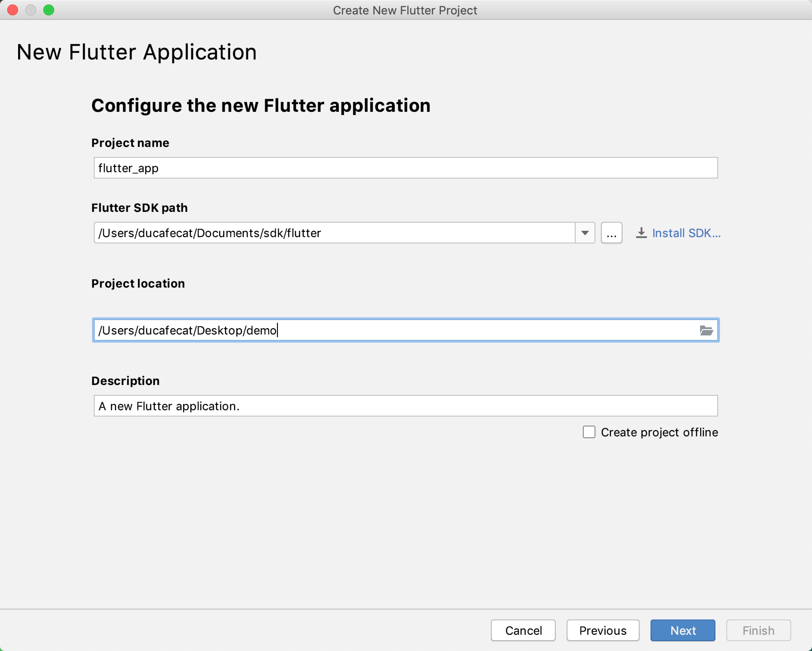Enable the Create project offline checkbox
812x651 pixels.
[589, 432]
